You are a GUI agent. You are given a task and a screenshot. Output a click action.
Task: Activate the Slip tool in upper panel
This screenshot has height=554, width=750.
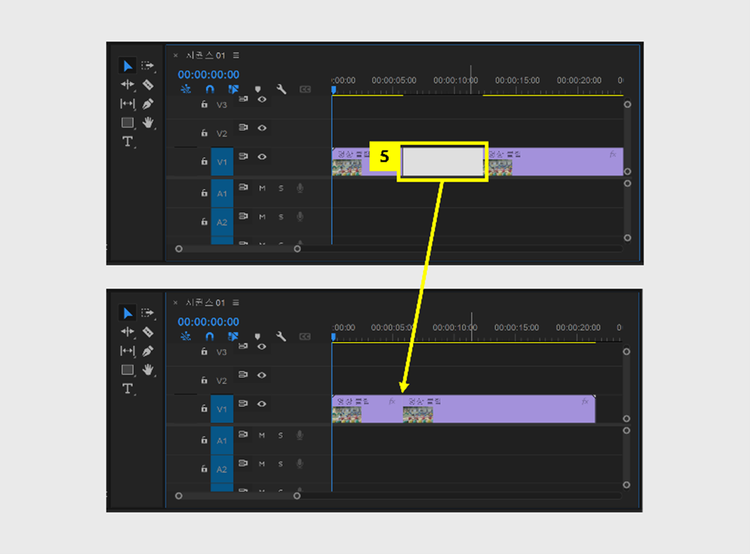click(127, 103)
